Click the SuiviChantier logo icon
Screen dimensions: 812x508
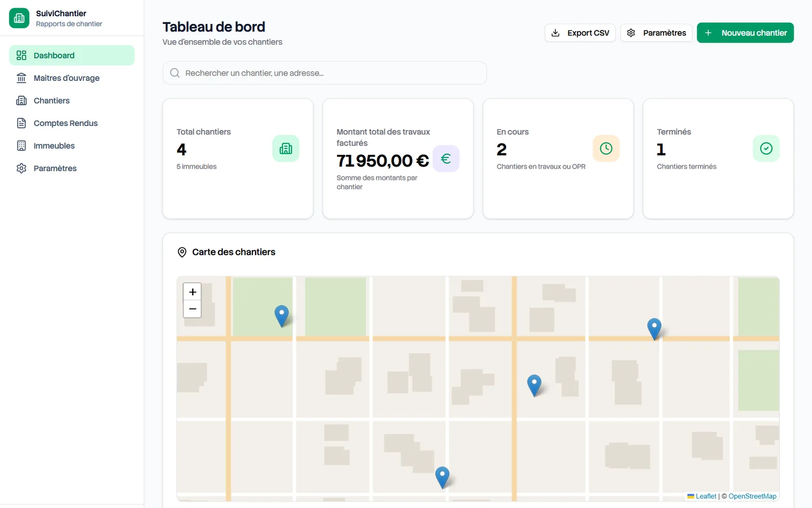19,18
